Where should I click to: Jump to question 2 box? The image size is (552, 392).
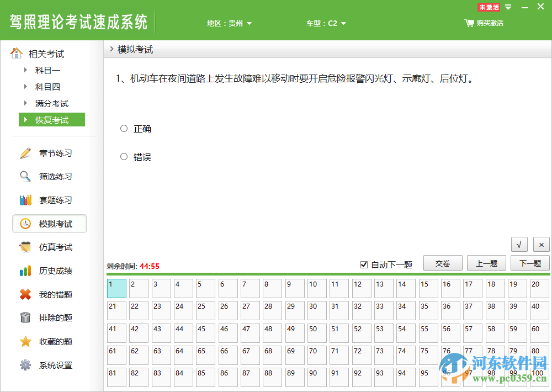coord(139,288)
